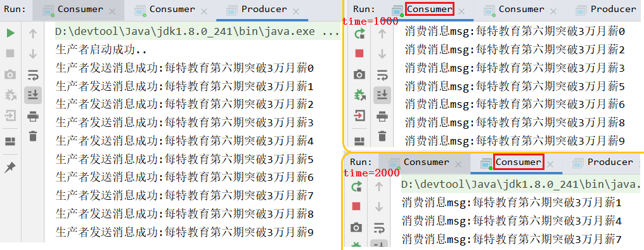Click '消费消息msg' line ending '月薪5'

(515, 86)
